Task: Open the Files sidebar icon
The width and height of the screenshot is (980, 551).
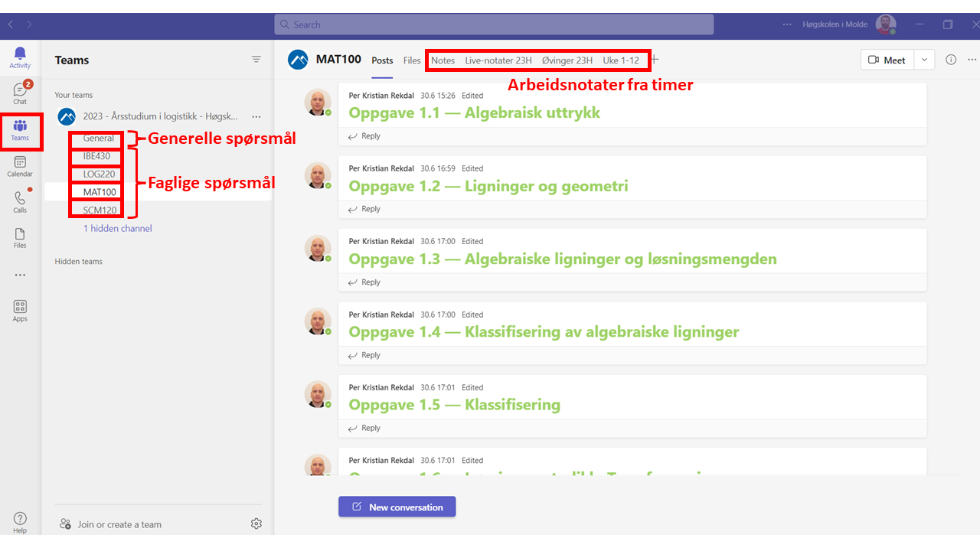Action: [20, 238]
